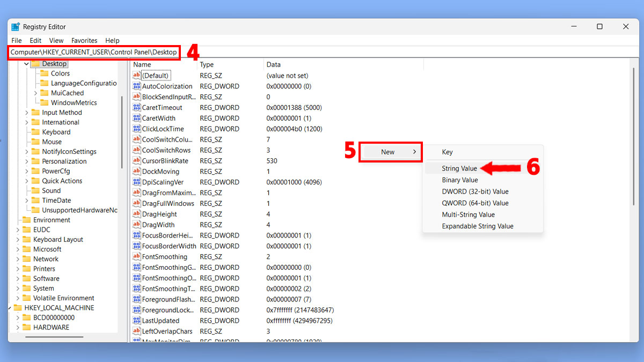
Task: Expand the BCD00000000 tree node
Action: coord(18,317)
